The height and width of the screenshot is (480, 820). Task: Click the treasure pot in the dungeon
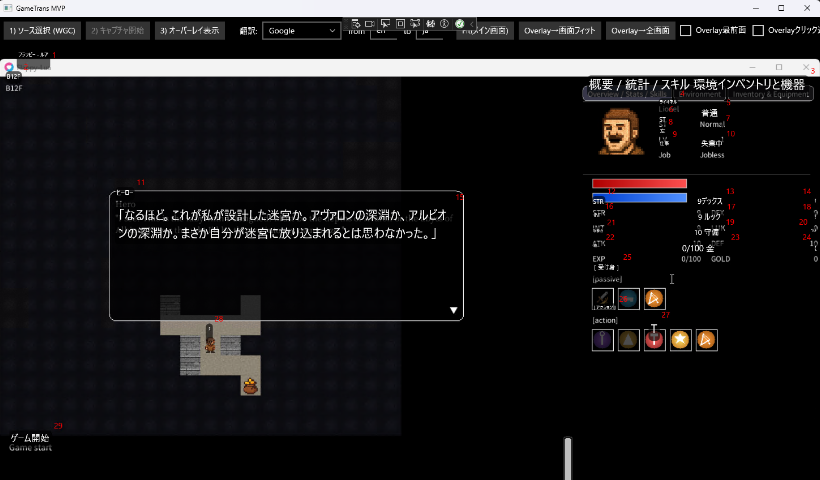[x=250, y=385]
